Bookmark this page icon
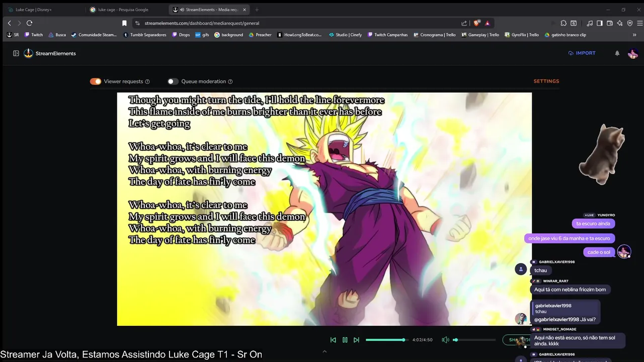This screenshot has width=644, height=362. [x=124, y=23]
